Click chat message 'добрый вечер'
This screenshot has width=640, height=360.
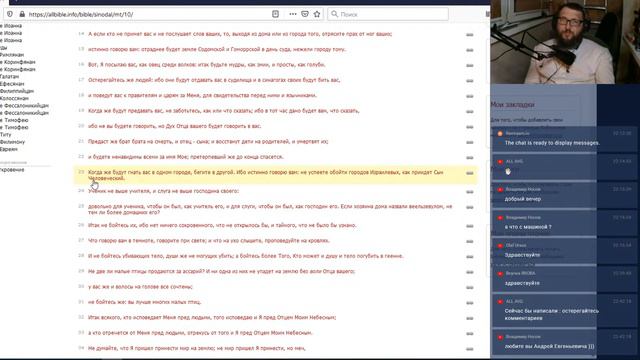point(523,199)
